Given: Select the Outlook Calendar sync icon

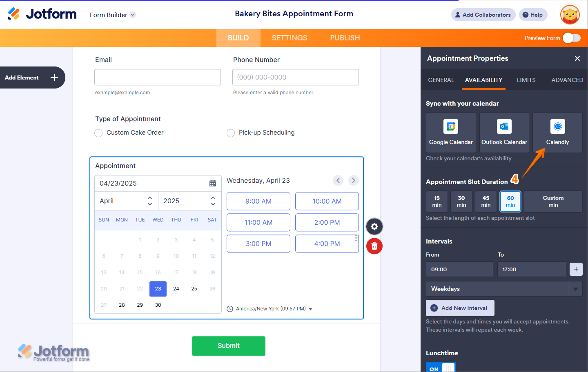Looking at the screenshot, I should click(504, 127).
